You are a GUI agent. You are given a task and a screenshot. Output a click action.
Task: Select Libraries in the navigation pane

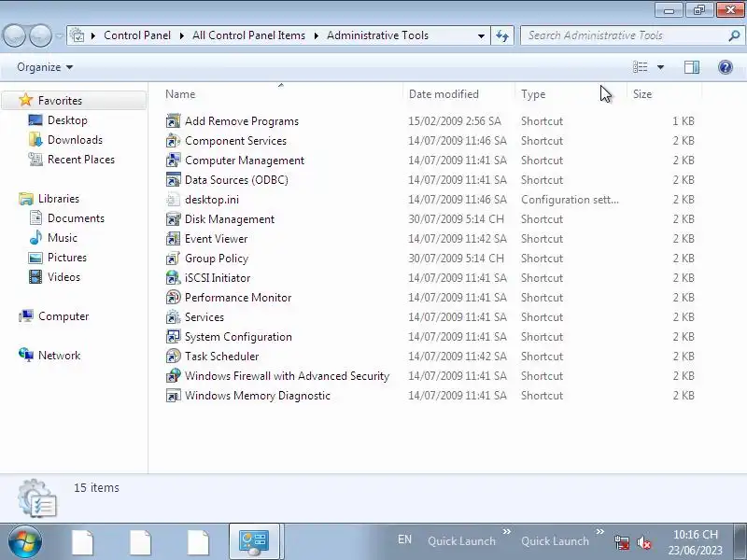[59, 199]
